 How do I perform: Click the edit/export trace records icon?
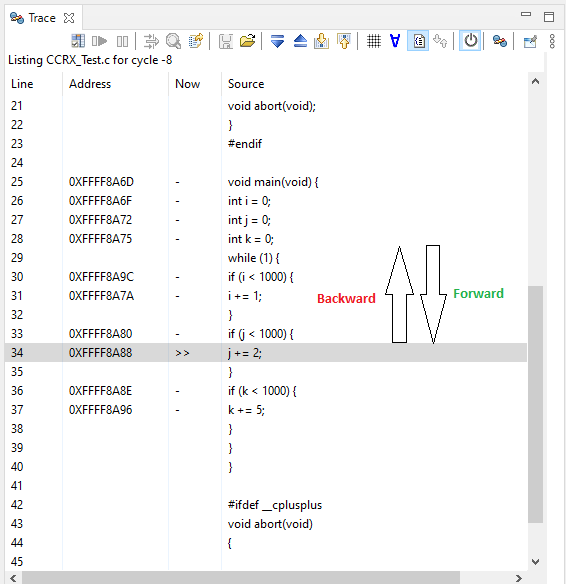[196, 41]
